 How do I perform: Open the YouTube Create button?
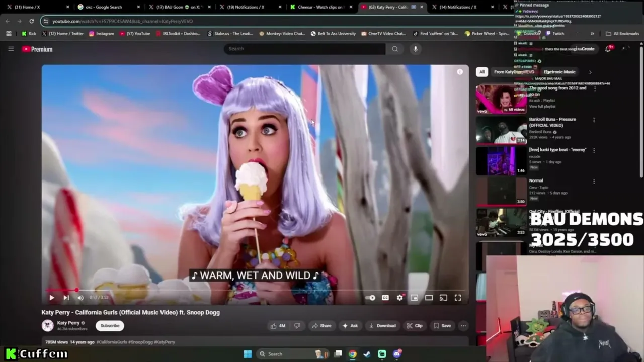click(x=584, y=49)
